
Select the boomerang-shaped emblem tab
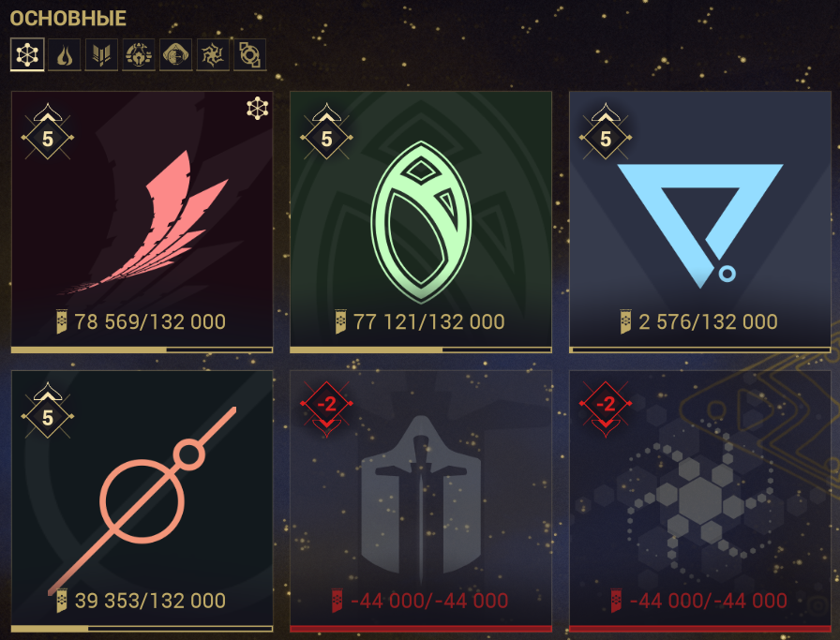point(175,54)
